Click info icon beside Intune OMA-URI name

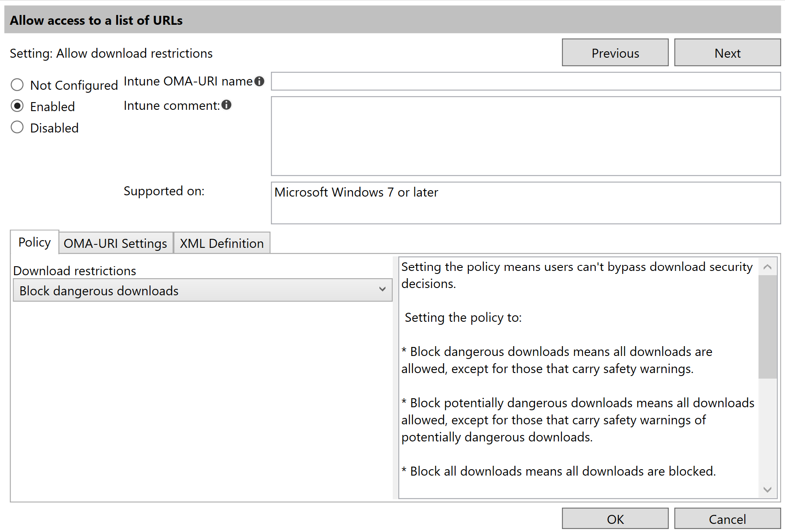(x=259, y=81)
